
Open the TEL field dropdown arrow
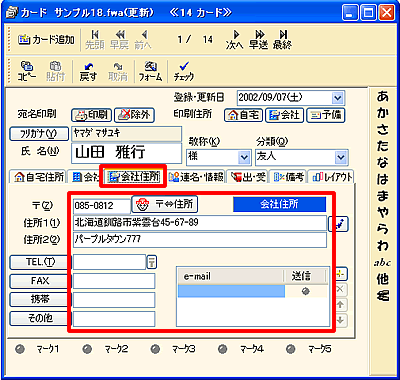click(x=152, y=262)
